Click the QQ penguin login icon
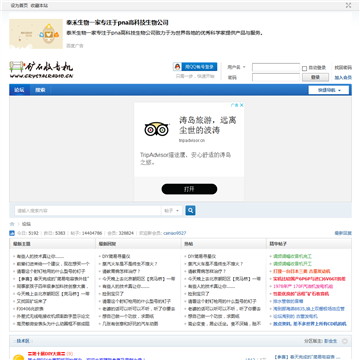360x360 pixels. point(177,67)
